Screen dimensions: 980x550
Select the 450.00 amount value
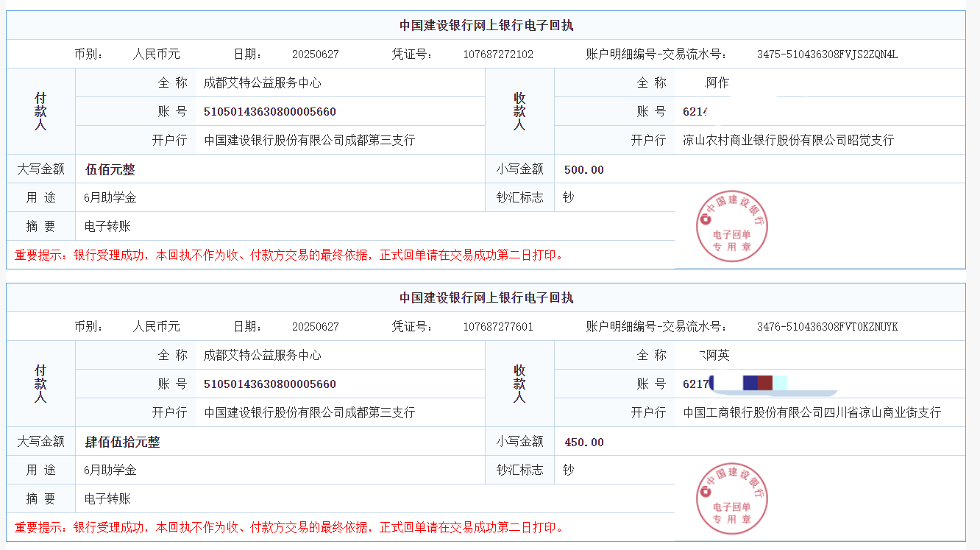click(583, 443)
